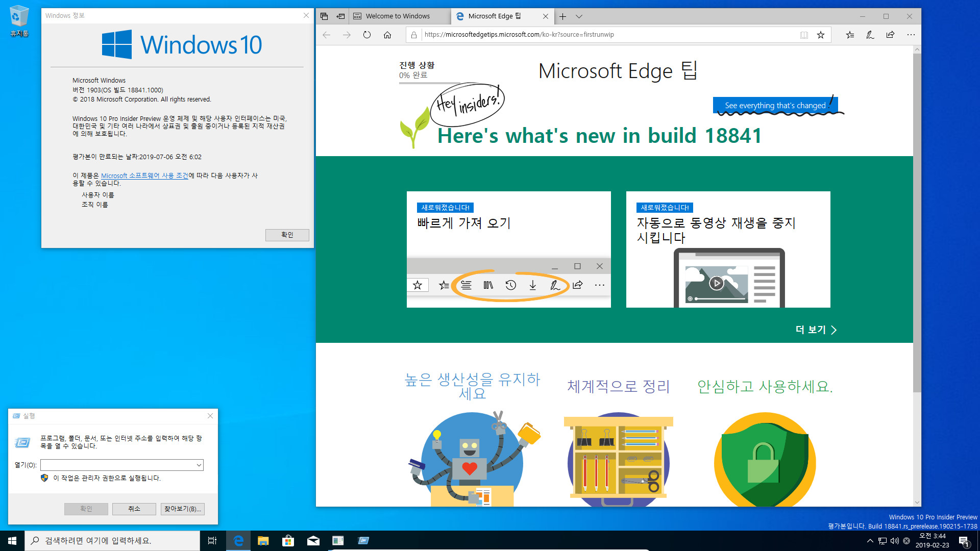The width and height of the screenshot is (980, 551).
Task: Click the 'Welcome to Windows' tab
Action: coord(397,16)
